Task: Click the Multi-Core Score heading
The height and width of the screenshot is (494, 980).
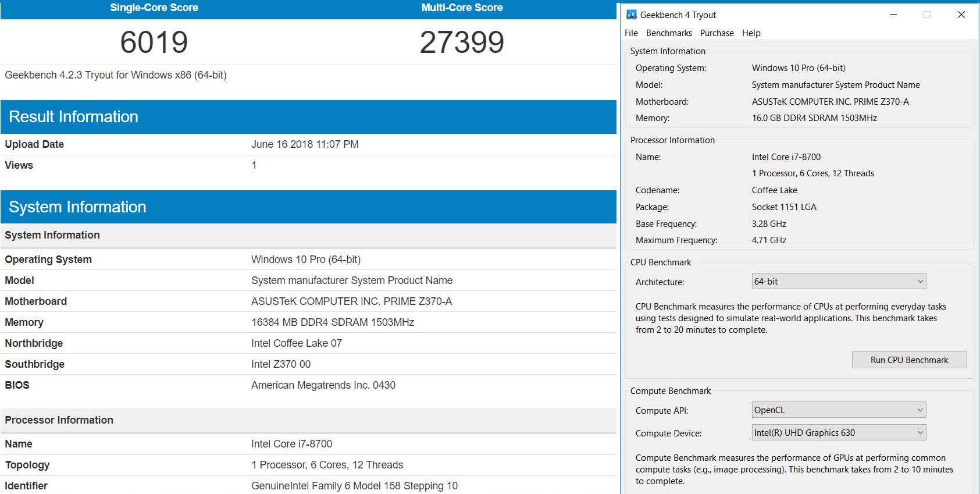Action: tap(462, 8)
